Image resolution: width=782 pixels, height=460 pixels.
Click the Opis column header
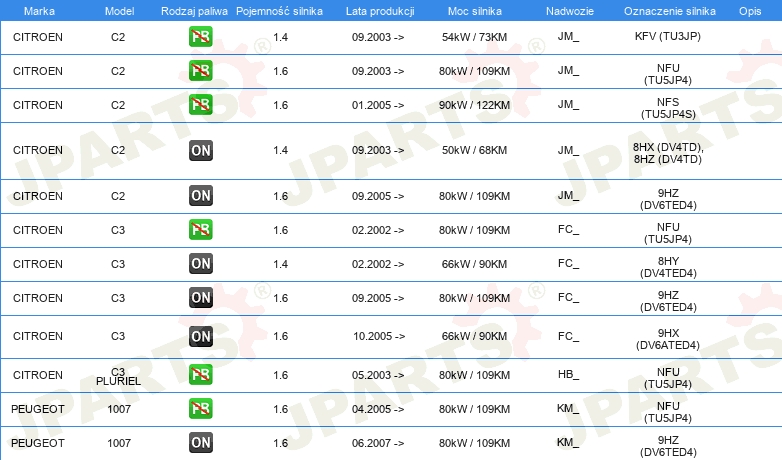click(750, 11)
